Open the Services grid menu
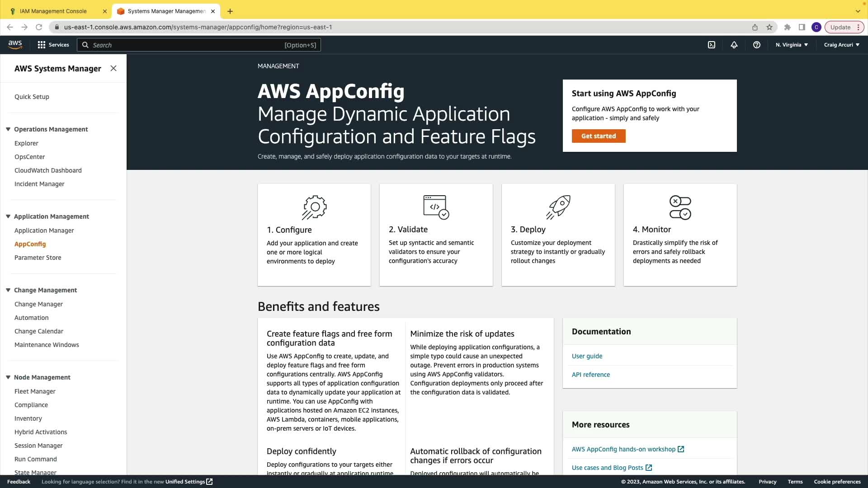 tap(53, 45)
